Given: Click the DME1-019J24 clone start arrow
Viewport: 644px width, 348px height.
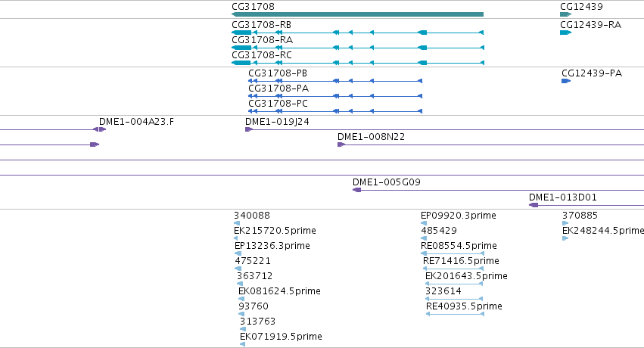Looking at the screenshot, I should 249,129.
